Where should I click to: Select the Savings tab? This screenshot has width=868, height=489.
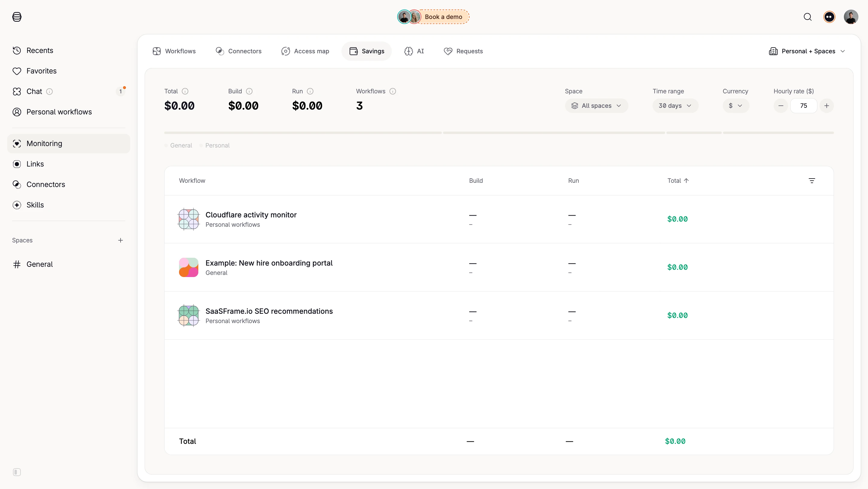pos(366,51)
